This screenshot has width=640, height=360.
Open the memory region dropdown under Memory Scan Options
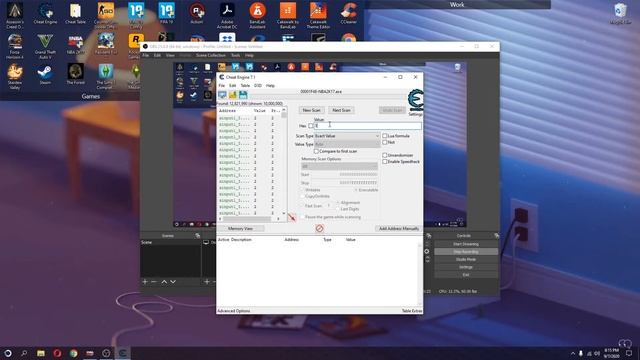coord(339,166)
